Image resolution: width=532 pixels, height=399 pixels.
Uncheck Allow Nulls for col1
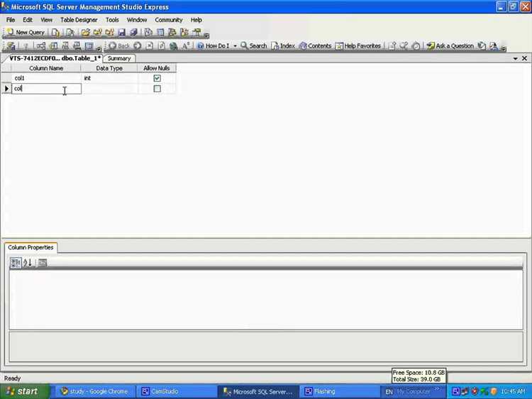(157, 78)
